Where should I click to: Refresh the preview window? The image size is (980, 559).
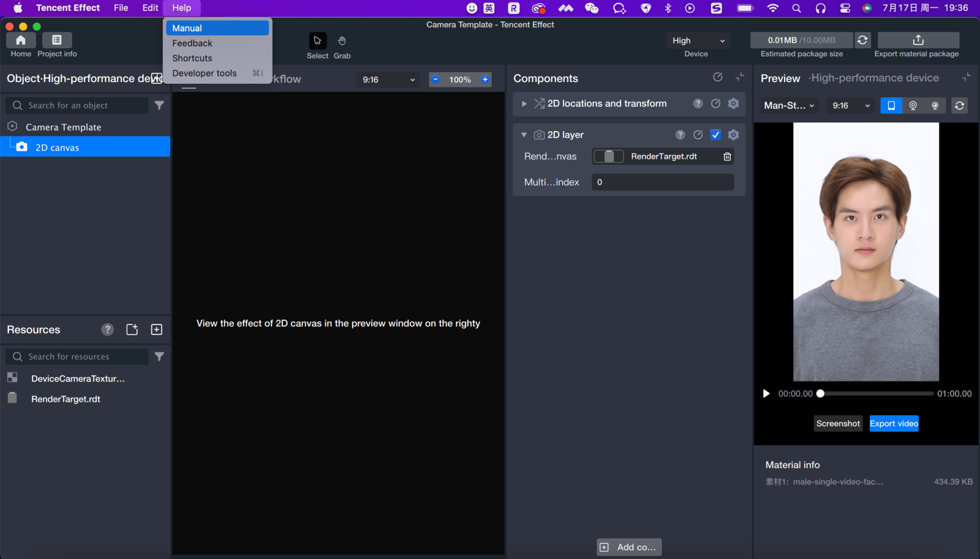tap(959, 105)
